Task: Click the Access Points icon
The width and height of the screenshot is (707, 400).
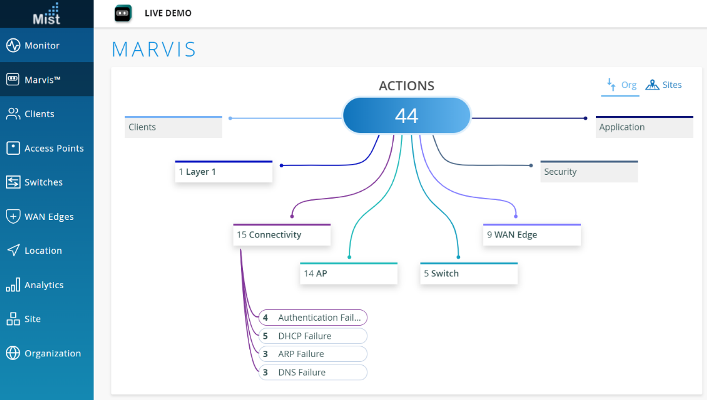Action: 13,148
